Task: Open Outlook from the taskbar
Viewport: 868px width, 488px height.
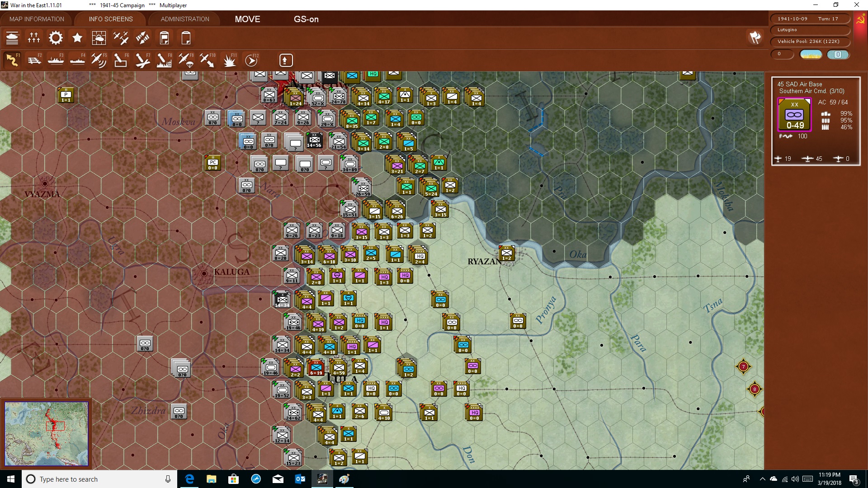Action: coord(300,479)
